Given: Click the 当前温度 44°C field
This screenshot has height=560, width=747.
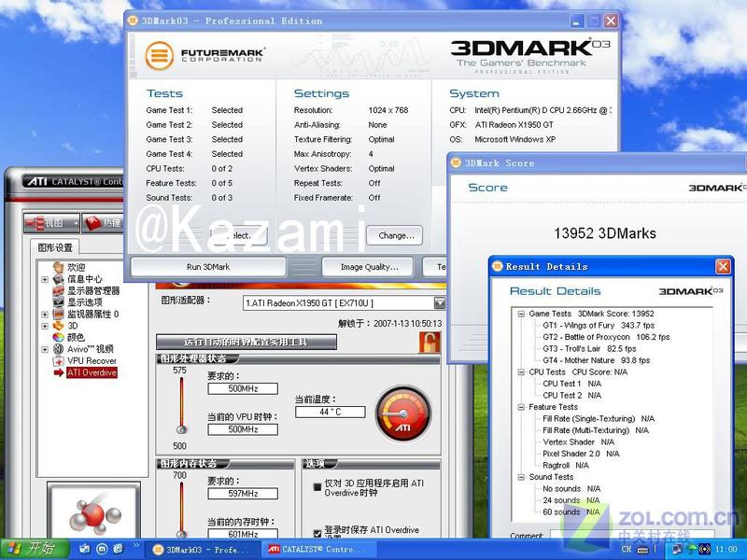Looking at the screenshot, I should point(331,412).
